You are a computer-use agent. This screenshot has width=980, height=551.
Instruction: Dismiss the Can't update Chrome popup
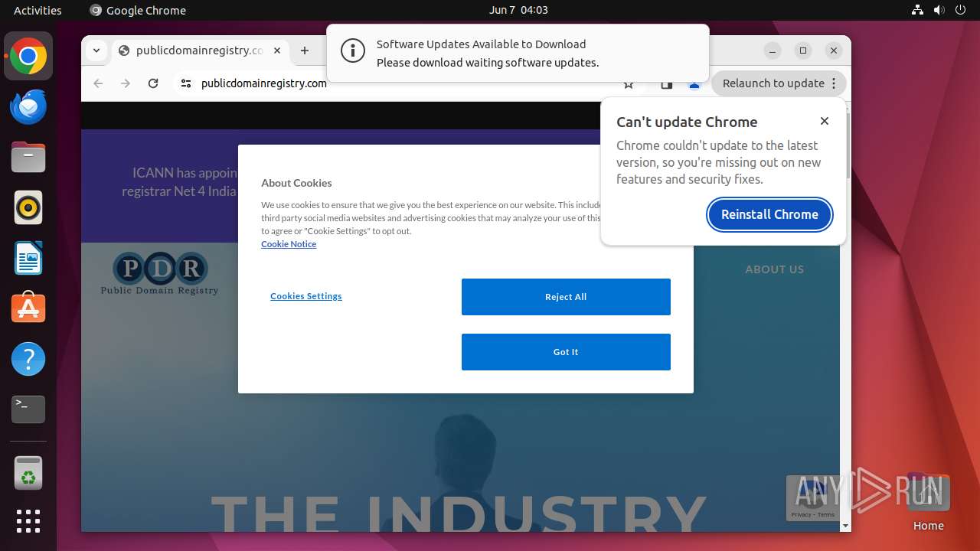(x=825, y=121)
